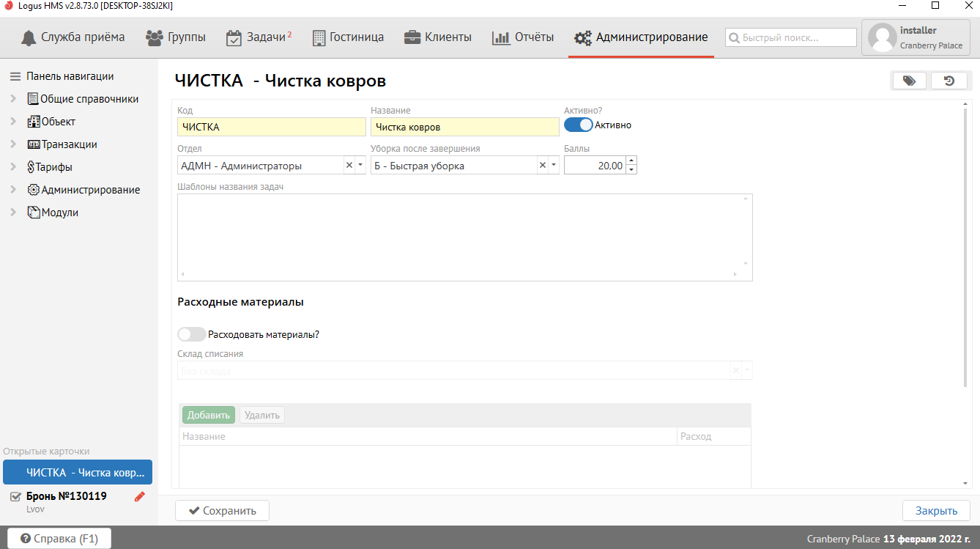The width and height of the screenshot is (980, 549).
Task: Open the Задачи tab
Action: 259,37
